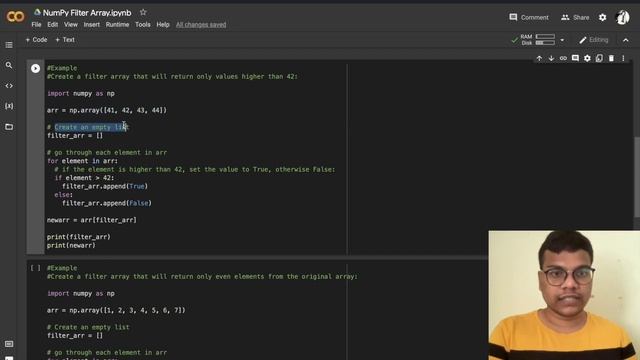This screenshot has height=360, width=640.
Task: Click the 'print(newarr)' line in first cell
Action: 71,245
